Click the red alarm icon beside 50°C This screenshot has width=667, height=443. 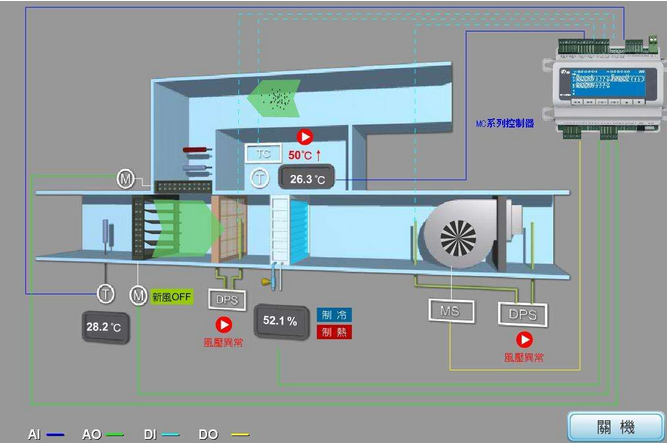tap(305, 137)
